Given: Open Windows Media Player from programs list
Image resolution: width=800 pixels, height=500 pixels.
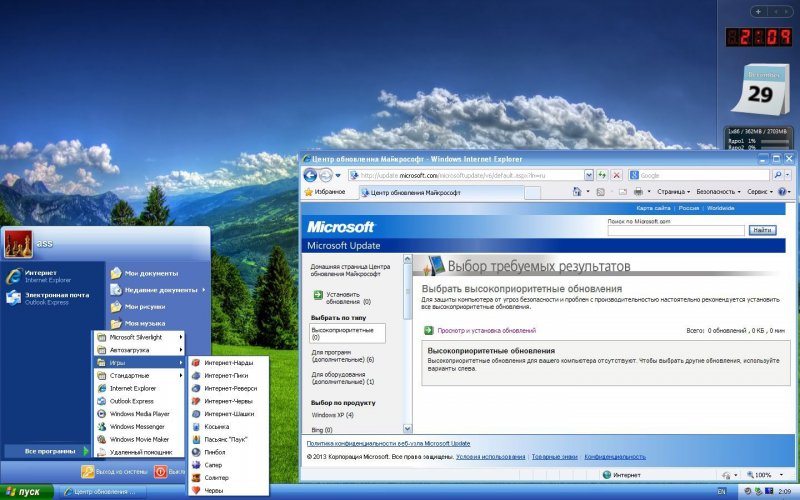Looking at the screenshot, I should tap(139, 414).
